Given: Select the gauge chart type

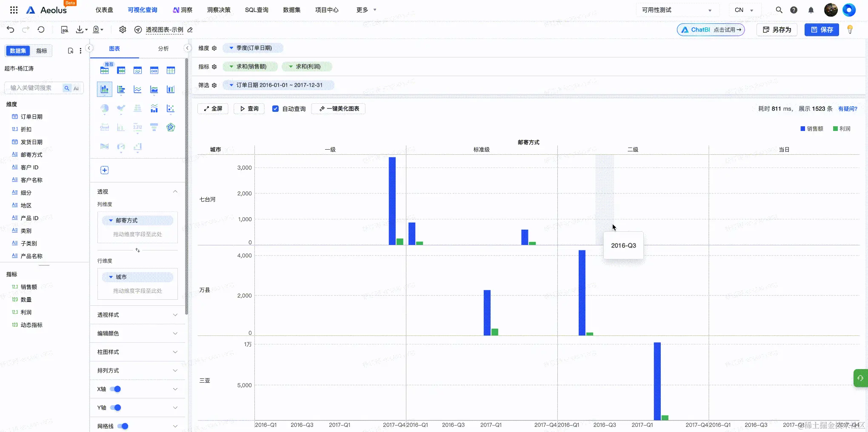Looking at the screenshot, I should [x=121, y=147].
